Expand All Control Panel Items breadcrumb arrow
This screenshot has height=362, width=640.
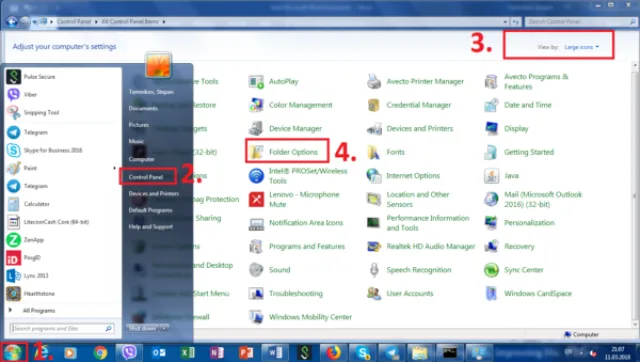[164, 22]
